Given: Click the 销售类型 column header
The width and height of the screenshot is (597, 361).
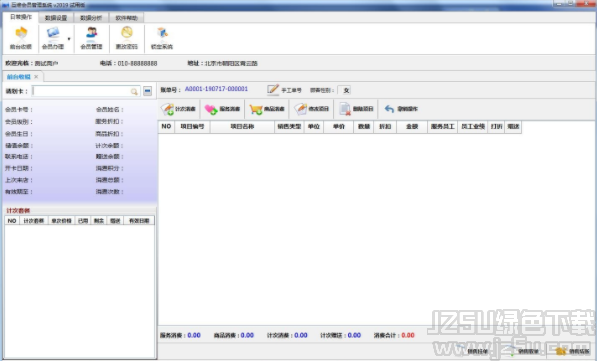Looking at the screenshot, I should click(289, 126).
